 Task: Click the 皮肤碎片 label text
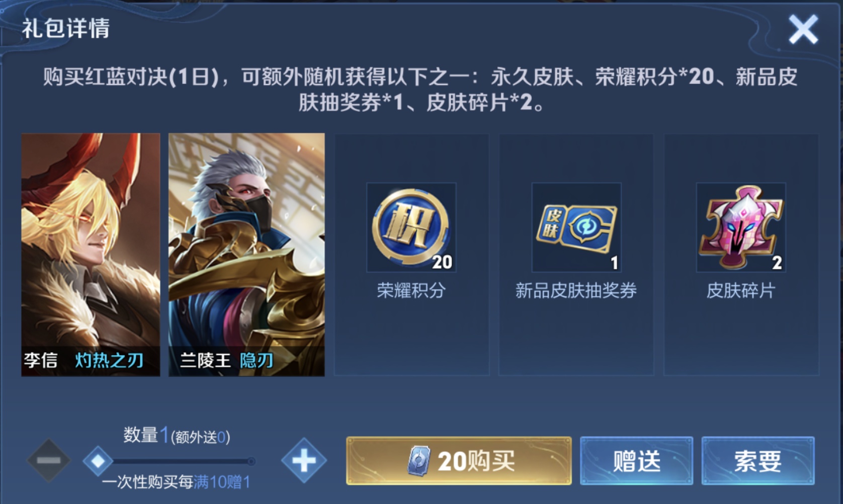coord(741,290)
